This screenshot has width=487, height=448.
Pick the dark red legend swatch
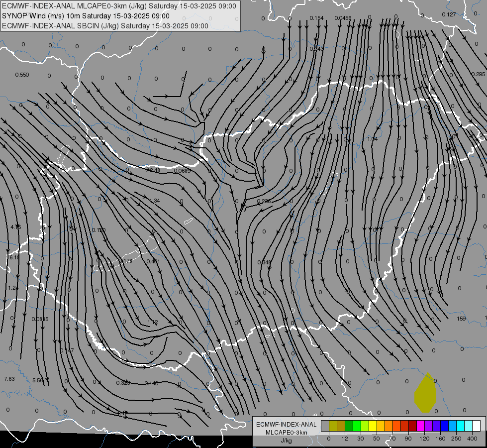pyautogui.click(x=413, y=426)
